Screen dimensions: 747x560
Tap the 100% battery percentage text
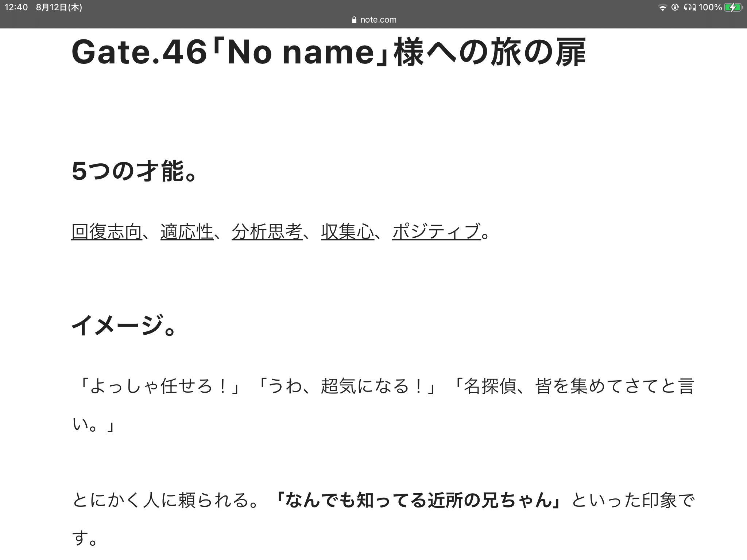[x=710, y=7]
